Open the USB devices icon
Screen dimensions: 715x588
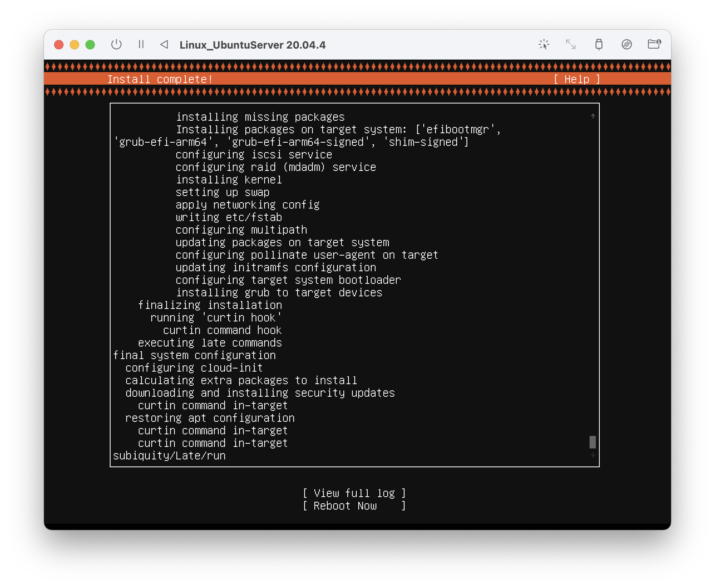point(599,45)
